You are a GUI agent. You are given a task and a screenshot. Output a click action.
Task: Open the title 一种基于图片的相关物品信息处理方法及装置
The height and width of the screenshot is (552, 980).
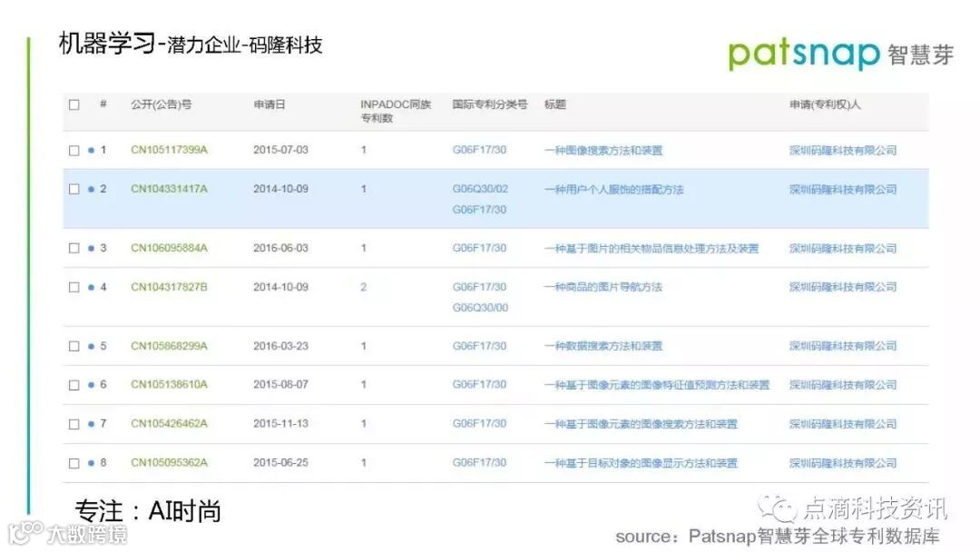click(x=652, y=248)
